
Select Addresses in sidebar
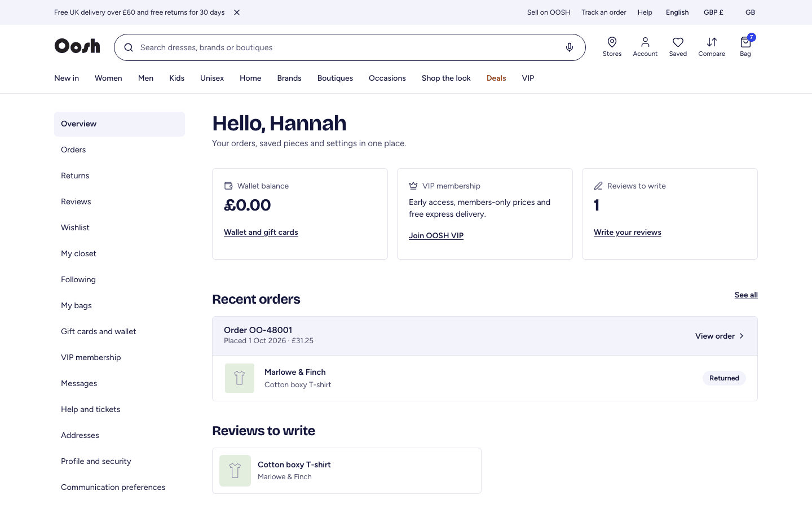(x=120, y=436)
